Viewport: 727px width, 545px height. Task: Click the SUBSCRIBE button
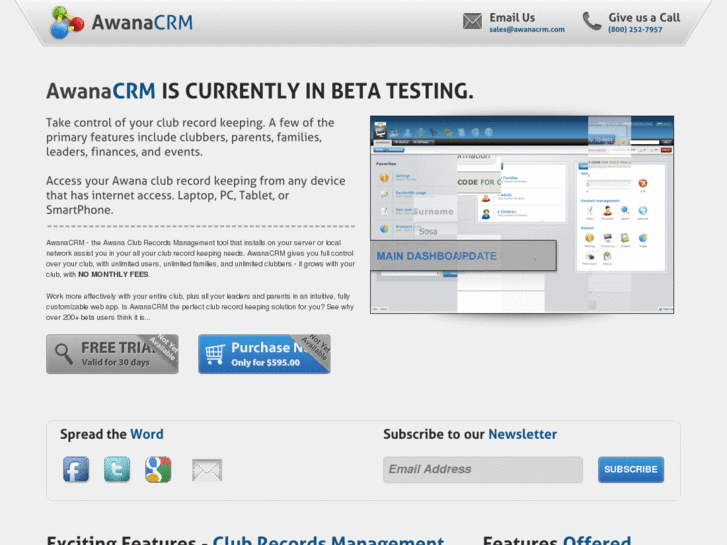[631, 469]
